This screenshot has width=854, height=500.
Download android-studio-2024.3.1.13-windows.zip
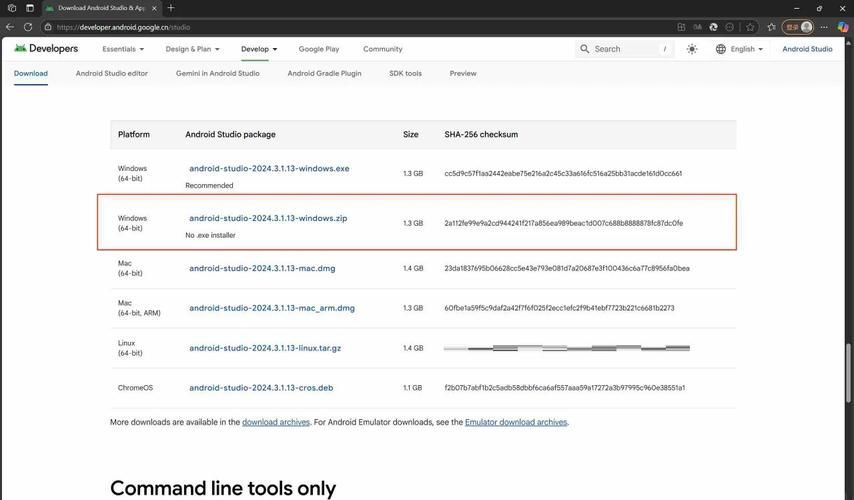click(268, 218)
